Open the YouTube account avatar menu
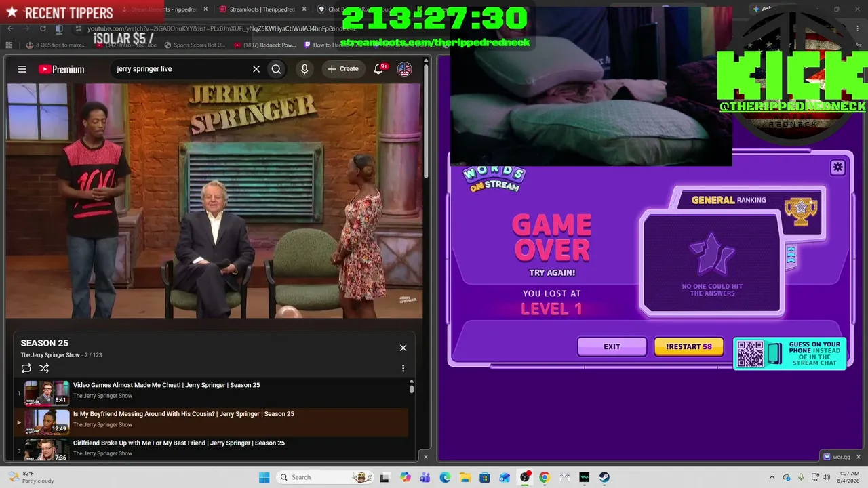Viewport: 868px width, 488px height. [x=405, y=69]
